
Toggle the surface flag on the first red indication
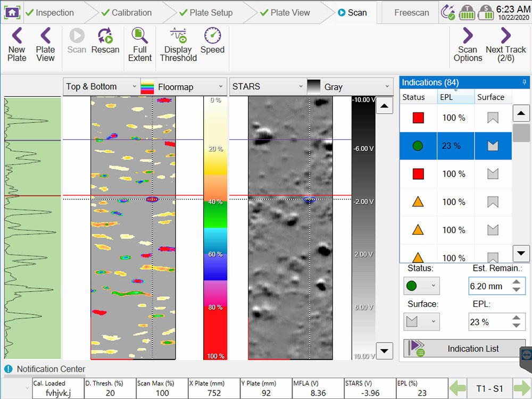pyautogui.click(x=493, y=118)
